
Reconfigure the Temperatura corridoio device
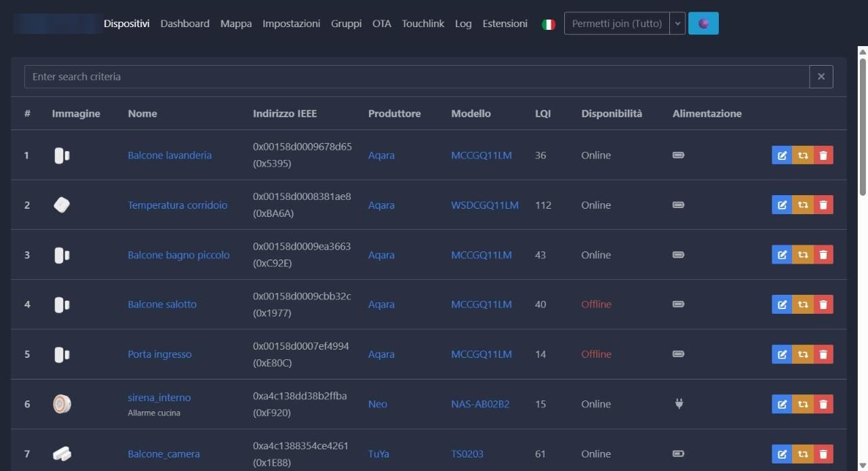(x=803, y=205)
